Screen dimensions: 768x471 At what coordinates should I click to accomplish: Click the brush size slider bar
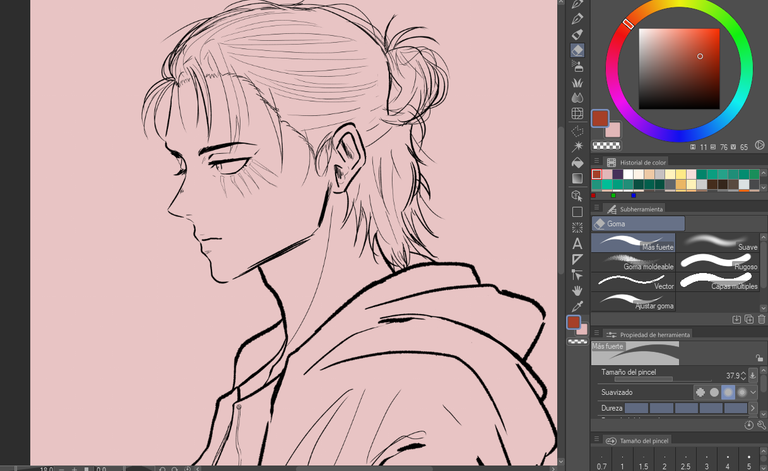point(663,378)
